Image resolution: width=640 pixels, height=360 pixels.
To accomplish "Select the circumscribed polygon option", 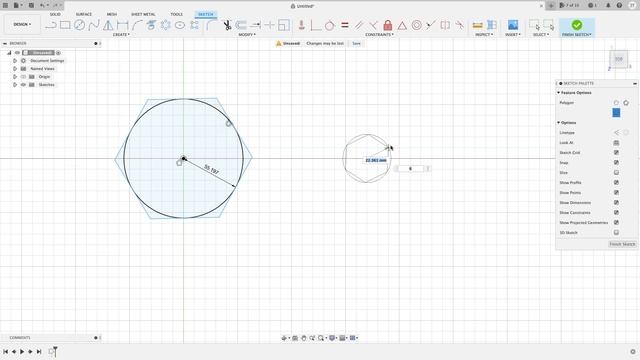I will [x=626, y=103].
